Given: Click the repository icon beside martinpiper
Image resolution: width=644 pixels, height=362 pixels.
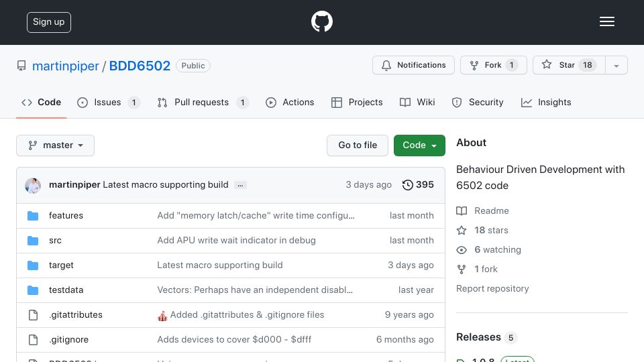Looking at the screenshot, I should point(21,66).
